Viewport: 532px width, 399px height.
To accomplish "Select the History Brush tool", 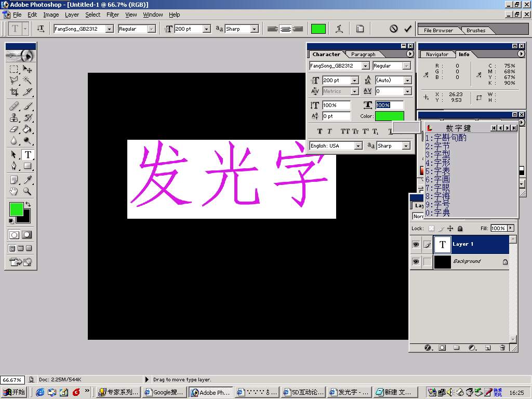I will 28,118.
